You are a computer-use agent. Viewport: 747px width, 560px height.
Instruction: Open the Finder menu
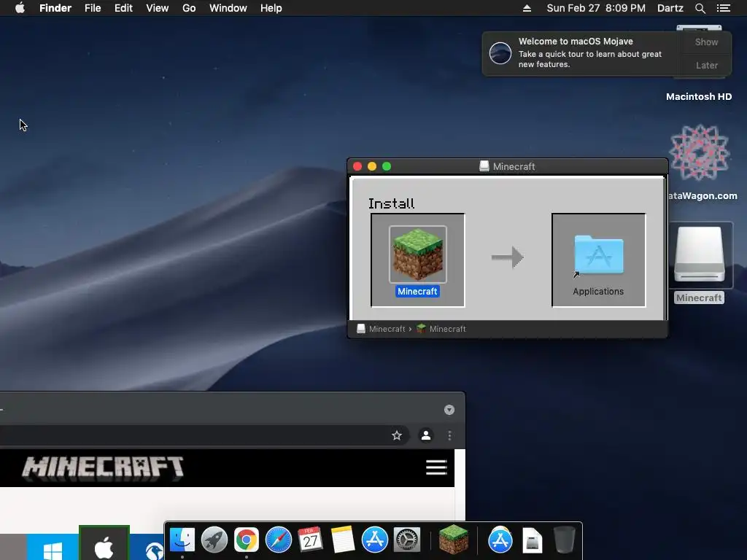[55, 8]
